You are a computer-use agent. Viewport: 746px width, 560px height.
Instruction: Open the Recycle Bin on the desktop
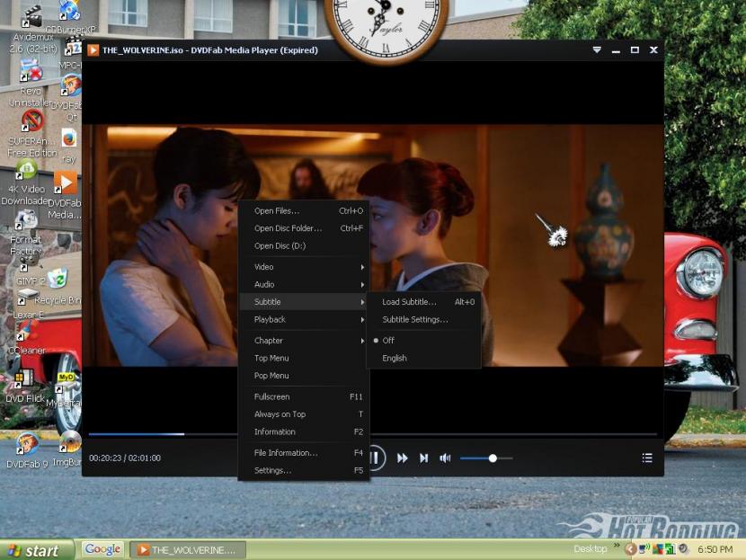click(58, 278)
